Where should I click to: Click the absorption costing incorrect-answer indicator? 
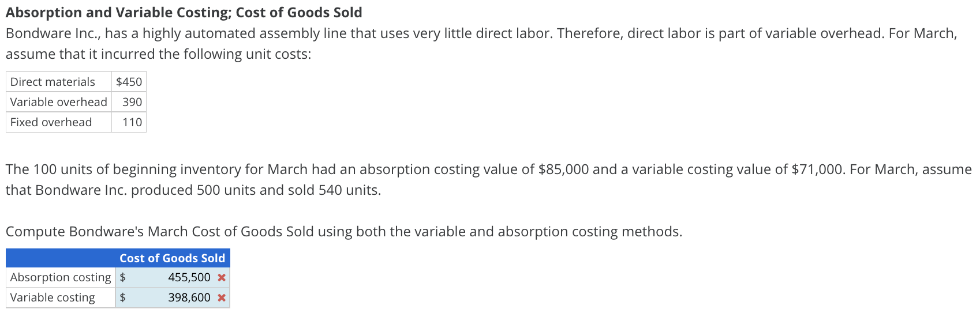(x=220, y=277)
